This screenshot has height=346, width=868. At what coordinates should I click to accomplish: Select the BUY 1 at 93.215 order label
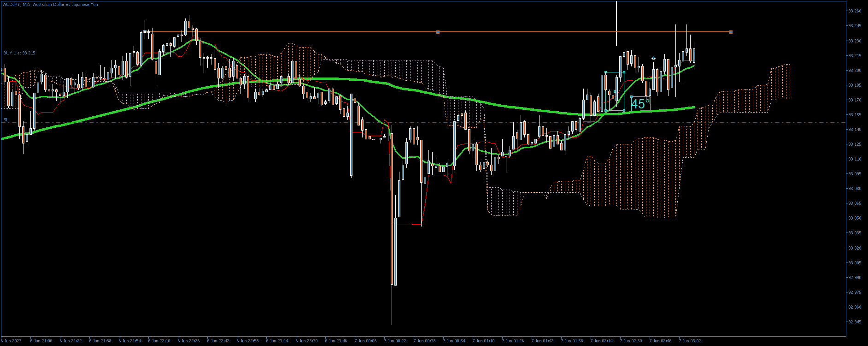coord(19,53)
